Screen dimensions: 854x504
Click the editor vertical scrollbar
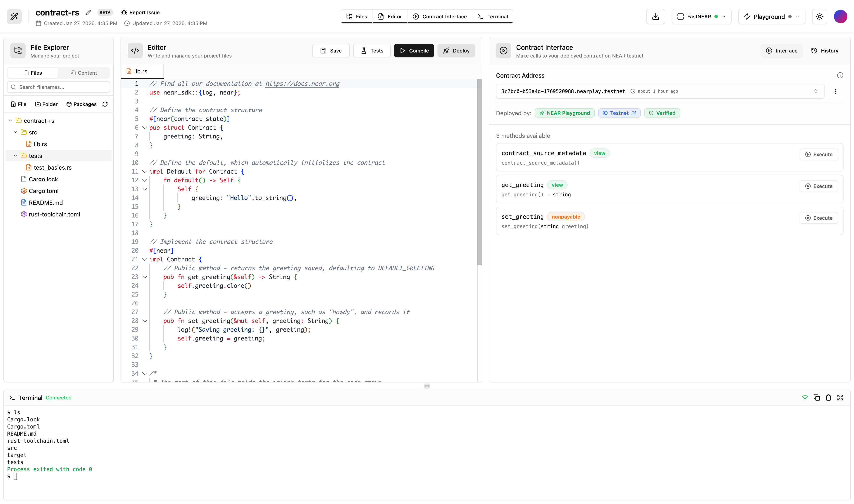pos(479,172)
